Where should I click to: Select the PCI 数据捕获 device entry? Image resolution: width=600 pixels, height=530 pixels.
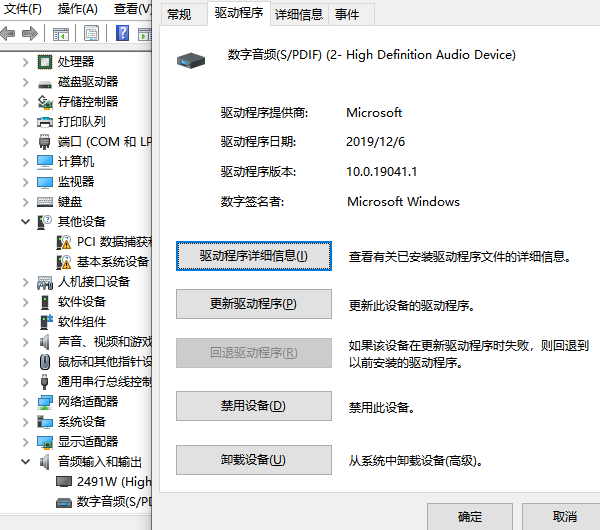pyautogui.click(x=114, y=242)
